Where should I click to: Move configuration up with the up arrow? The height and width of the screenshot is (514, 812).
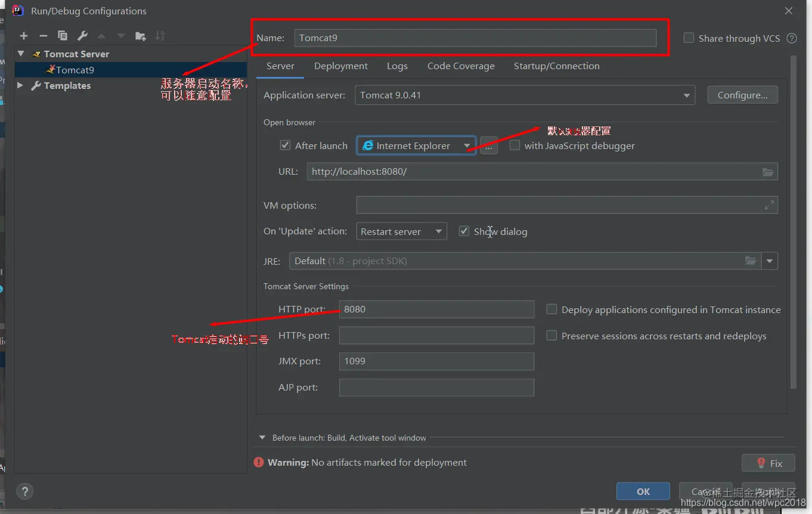click(x=101, y=36)
